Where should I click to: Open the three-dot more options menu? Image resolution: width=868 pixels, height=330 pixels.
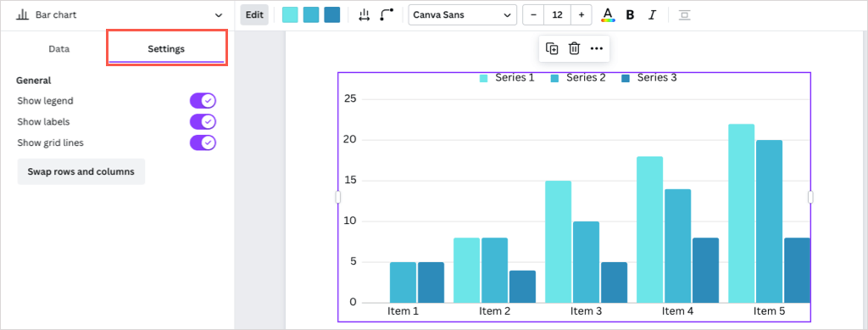596,48
